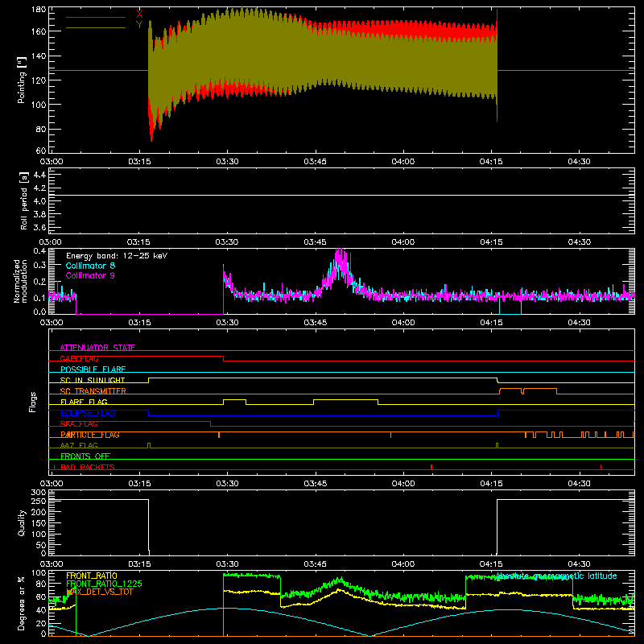
Task: Select the red 'X' legend label
Action: click(139, 14)
